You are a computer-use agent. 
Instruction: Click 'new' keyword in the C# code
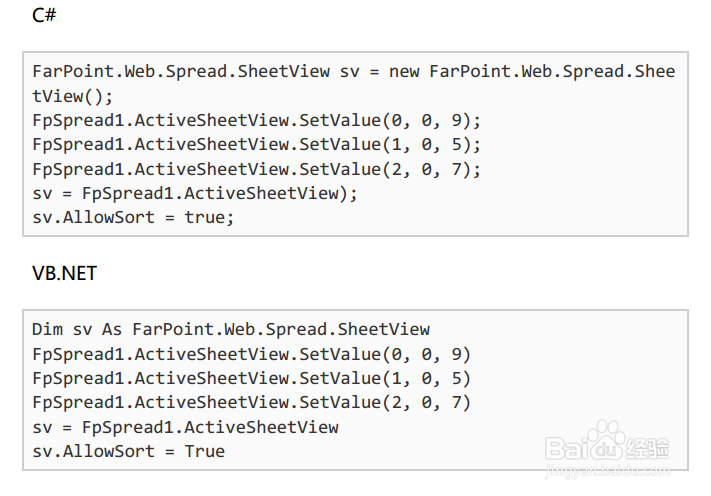404,72
